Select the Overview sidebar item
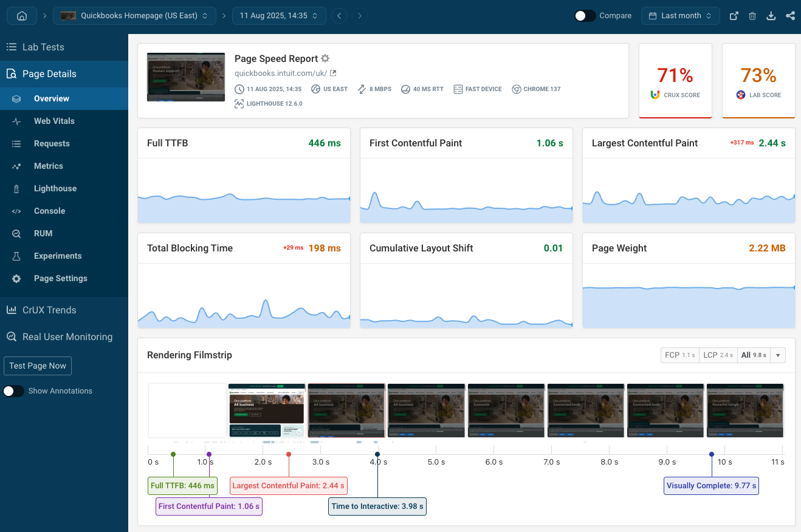The image size is (801, 532). point(64,98)
